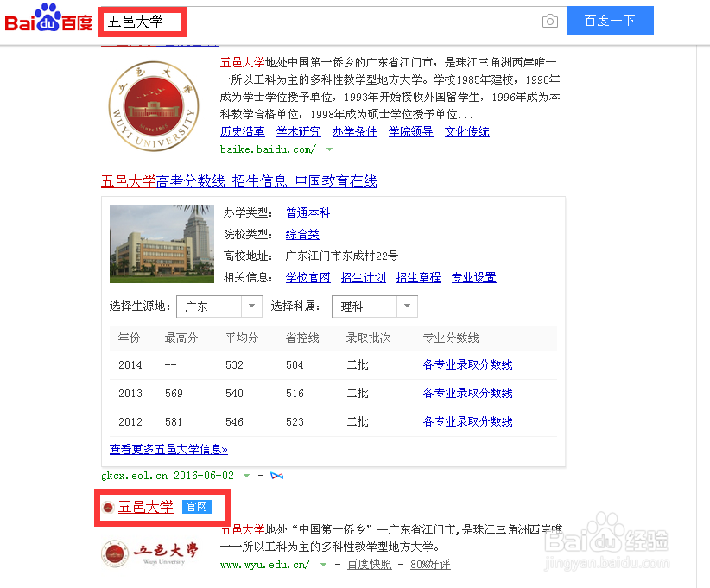Click the 百度一下 search button

(610, 21)
